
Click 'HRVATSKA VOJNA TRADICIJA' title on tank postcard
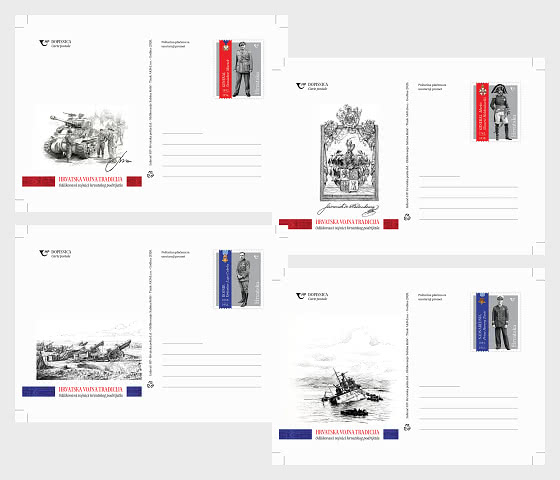[x=91, y=179]
